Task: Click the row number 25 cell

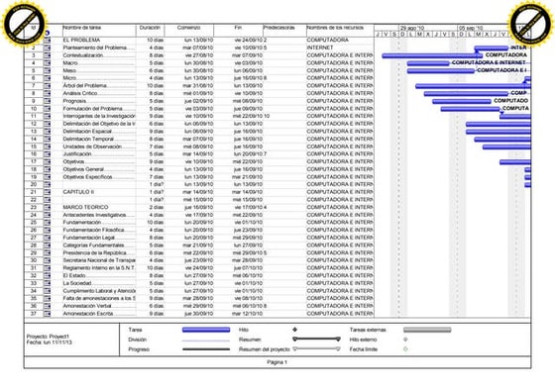Action: 34,223
